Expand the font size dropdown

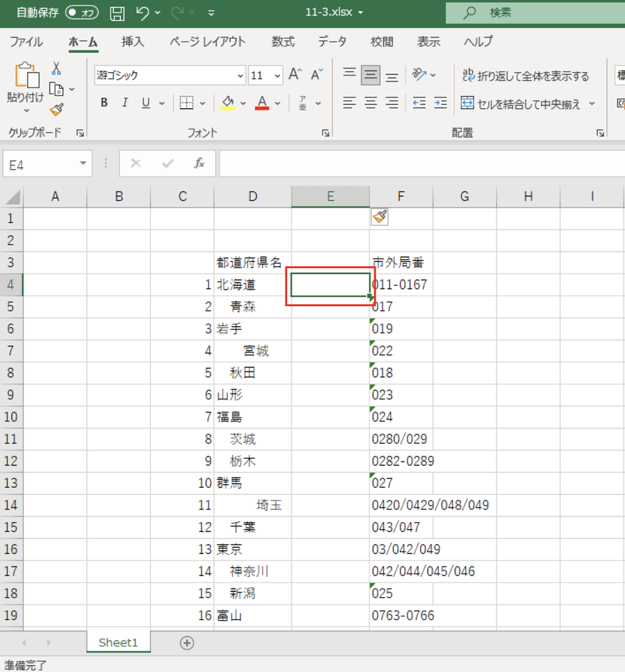[x=277, y=76]
